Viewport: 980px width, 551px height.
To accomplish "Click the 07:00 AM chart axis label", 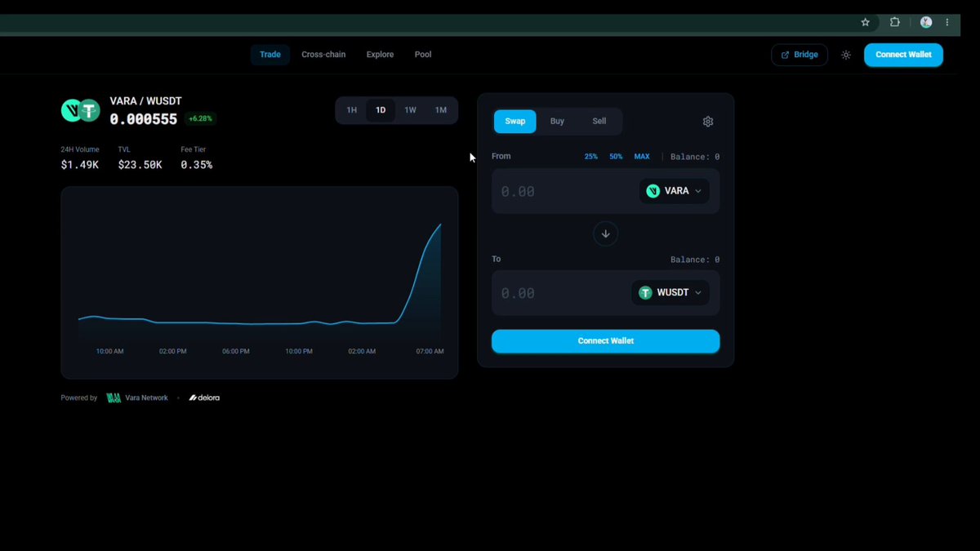I will pyautogui.click(x=429, y=352).
